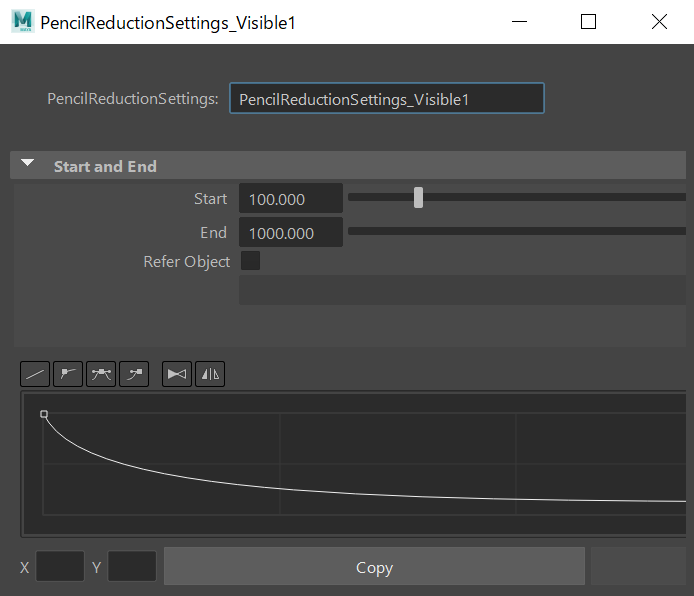Click the Y coordinate input box

(x=132, y=567)
